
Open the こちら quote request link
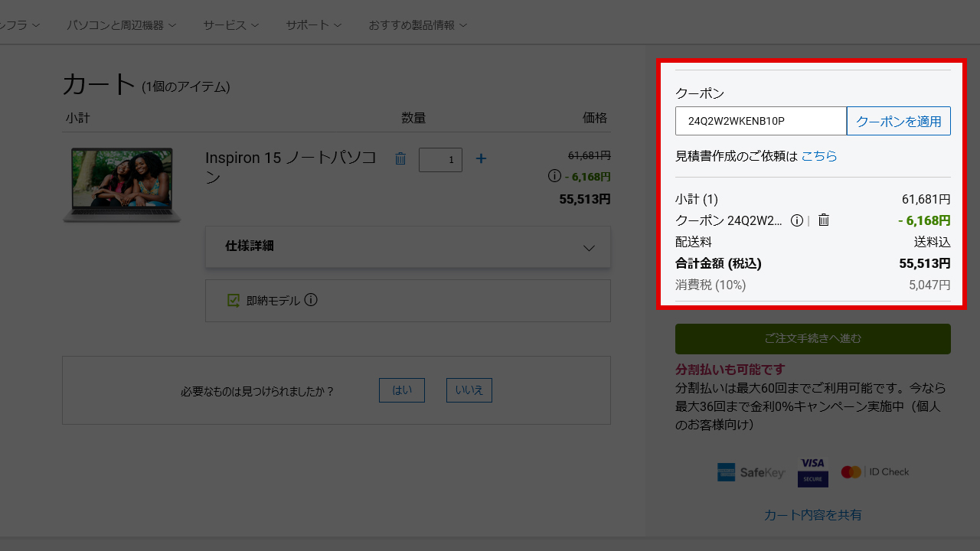[x=819, y=156]
